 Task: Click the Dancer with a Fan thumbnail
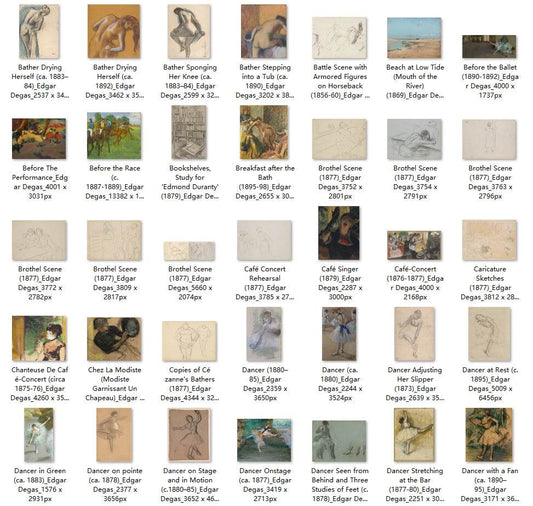pyautogui.click(x=489, y=435)
